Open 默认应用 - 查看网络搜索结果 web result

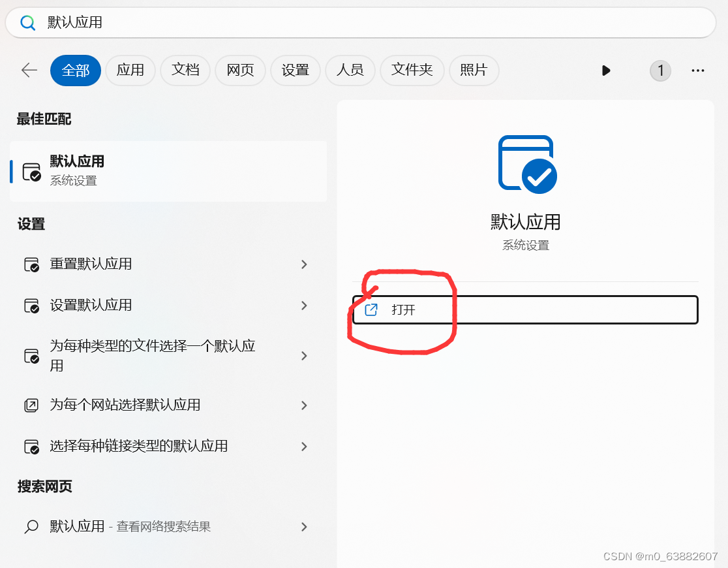168,526
